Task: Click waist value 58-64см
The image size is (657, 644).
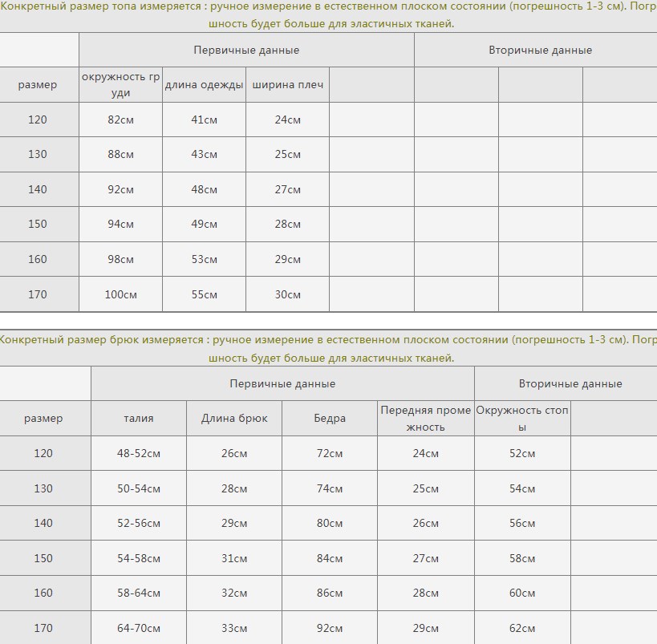Action: point(139,593)
